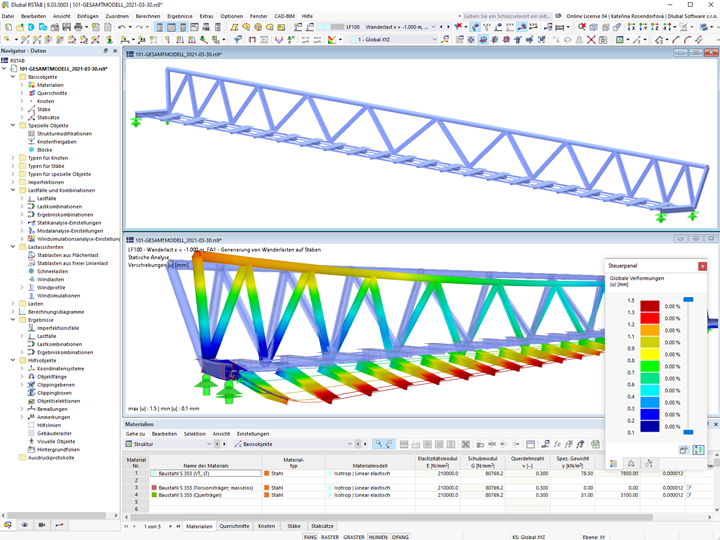This screenshot has width=720, height=540.
Task: Click the Save icon in the toolbar
Action: [x=67, y=27]
